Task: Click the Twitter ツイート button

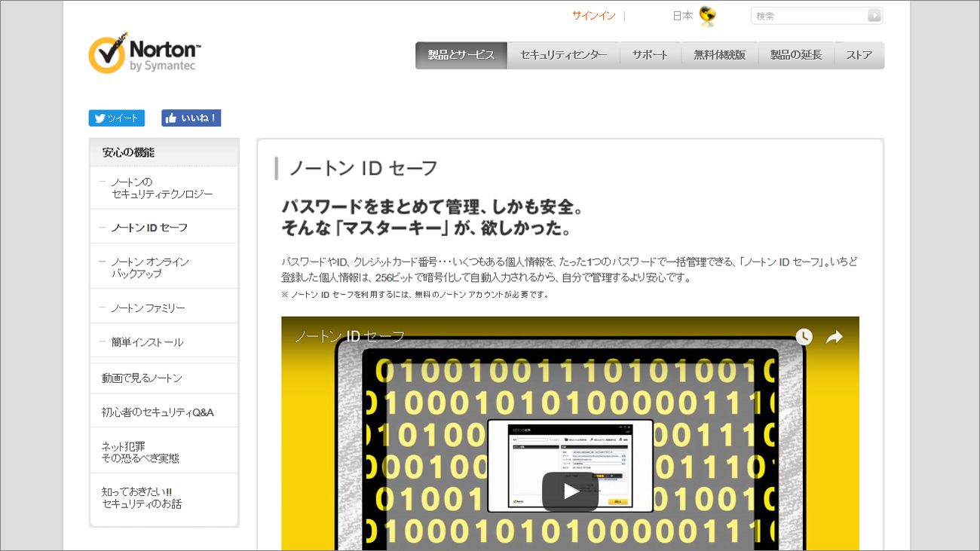Action: coord(117,118)
